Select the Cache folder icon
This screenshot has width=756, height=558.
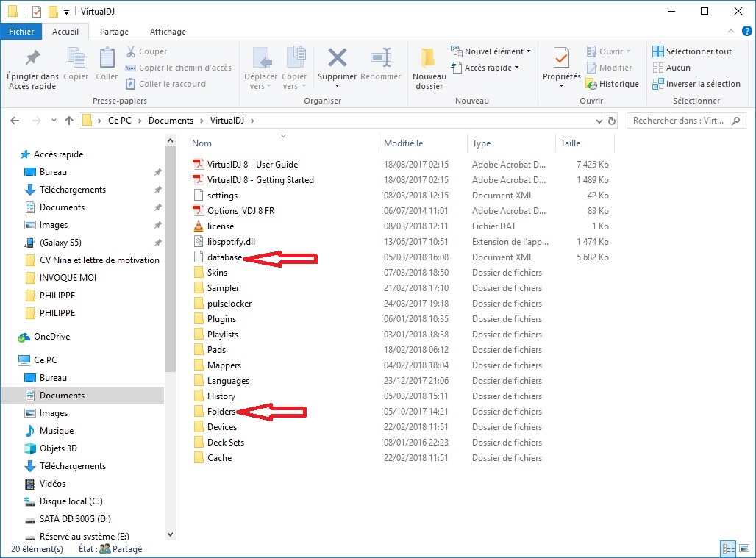click(199, 457)
